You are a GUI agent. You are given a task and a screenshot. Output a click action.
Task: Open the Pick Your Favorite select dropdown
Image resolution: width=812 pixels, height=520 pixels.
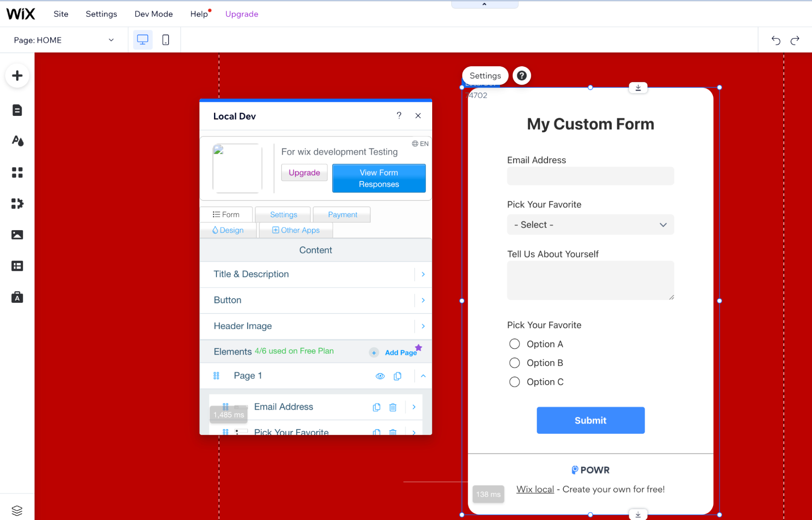[590, 225]
